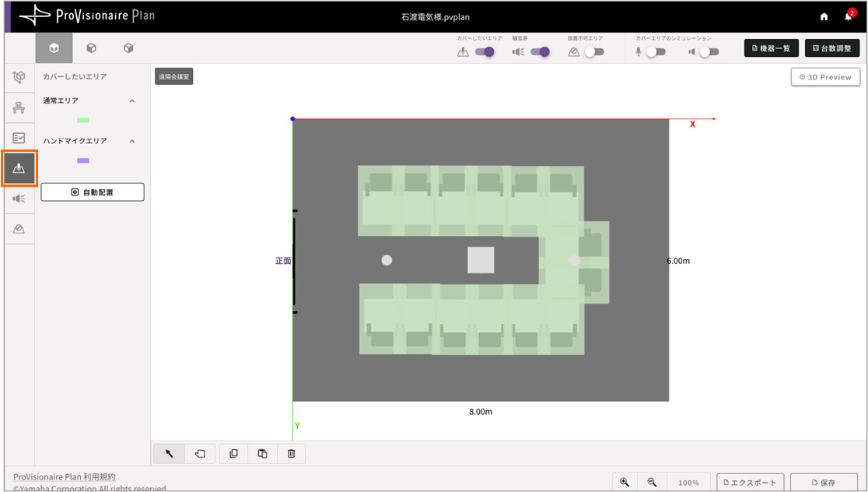The height and width of the screenshot is (492, 868).
Task: Open noise source panel in left sidebar
Action: 19,199
